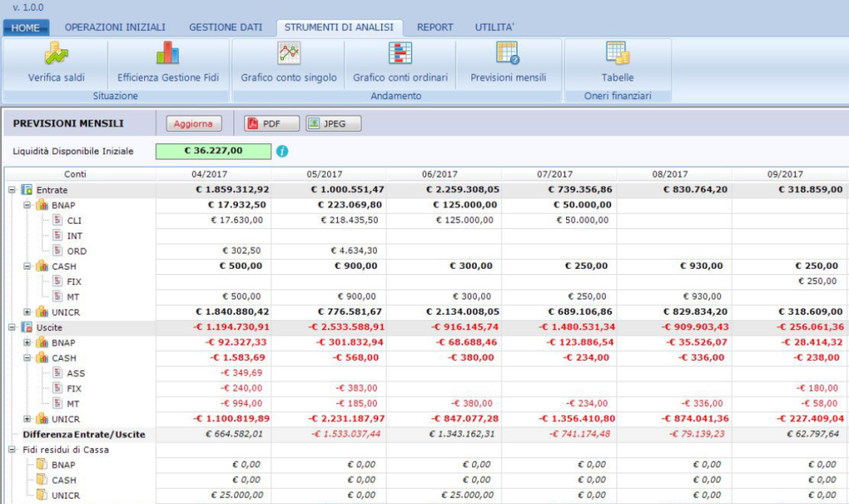The width and height of the screenshot is (849, 504).
Task: Collapse the Uscite tree node
Action: coord(12,327)
